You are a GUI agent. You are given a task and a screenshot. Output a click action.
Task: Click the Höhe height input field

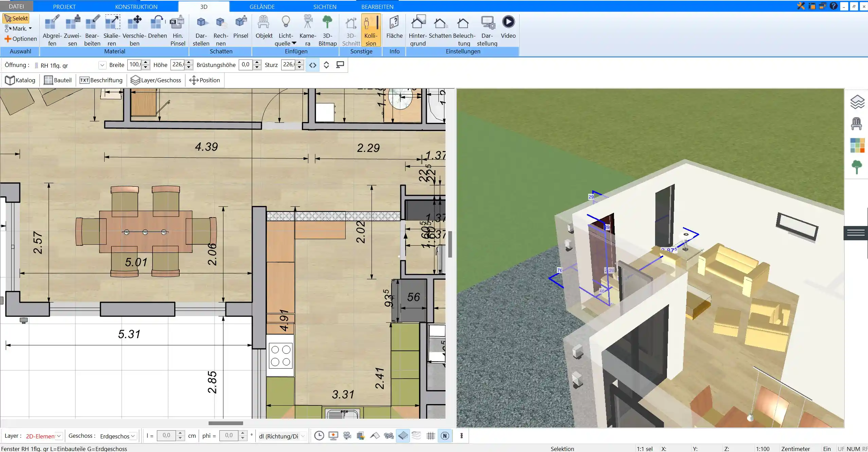[177, 64]
